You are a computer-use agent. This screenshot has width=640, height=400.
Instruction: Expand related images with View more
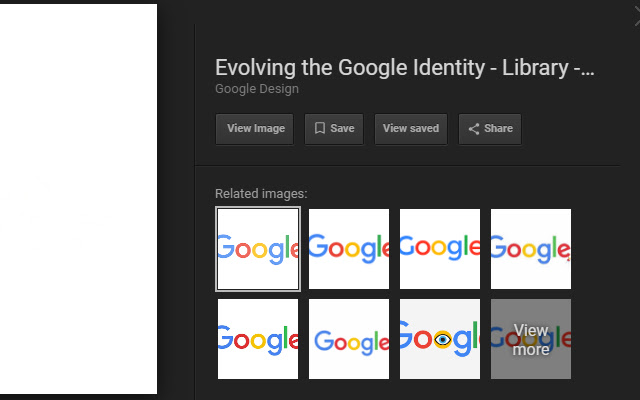coord(531,339)
